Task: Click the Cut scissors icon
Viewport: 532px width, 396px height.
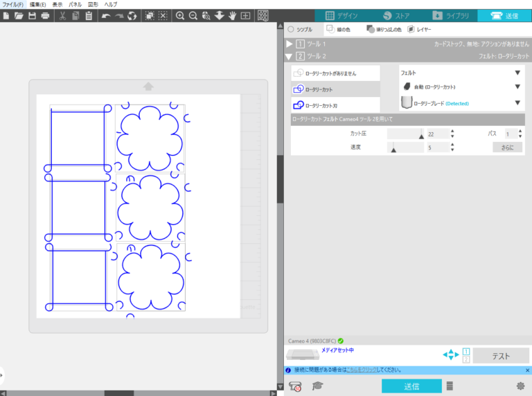Action: click(x=62, y=16)
